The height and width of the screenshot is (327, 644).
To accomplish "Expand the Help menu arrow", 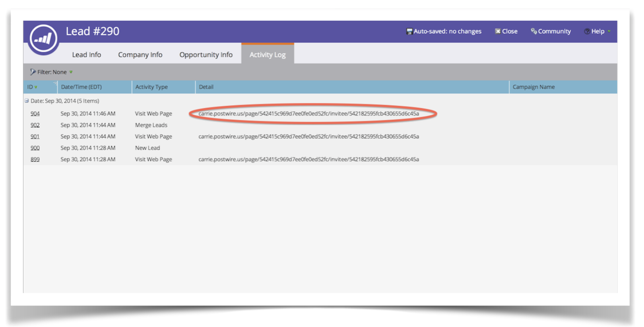I will [x=609, y=31].
